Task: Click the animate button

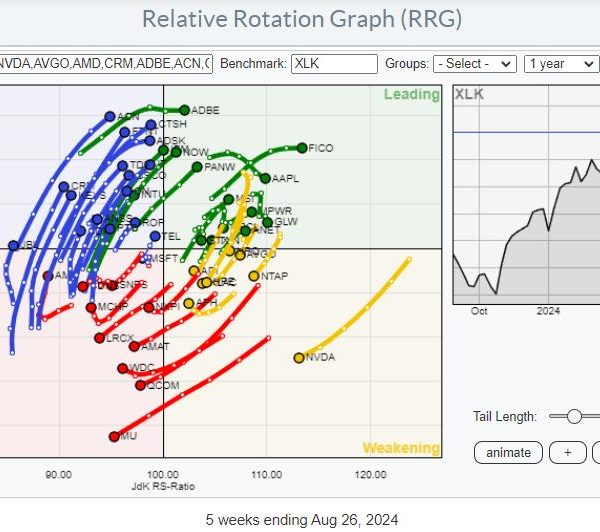Action: pos(508,452)
